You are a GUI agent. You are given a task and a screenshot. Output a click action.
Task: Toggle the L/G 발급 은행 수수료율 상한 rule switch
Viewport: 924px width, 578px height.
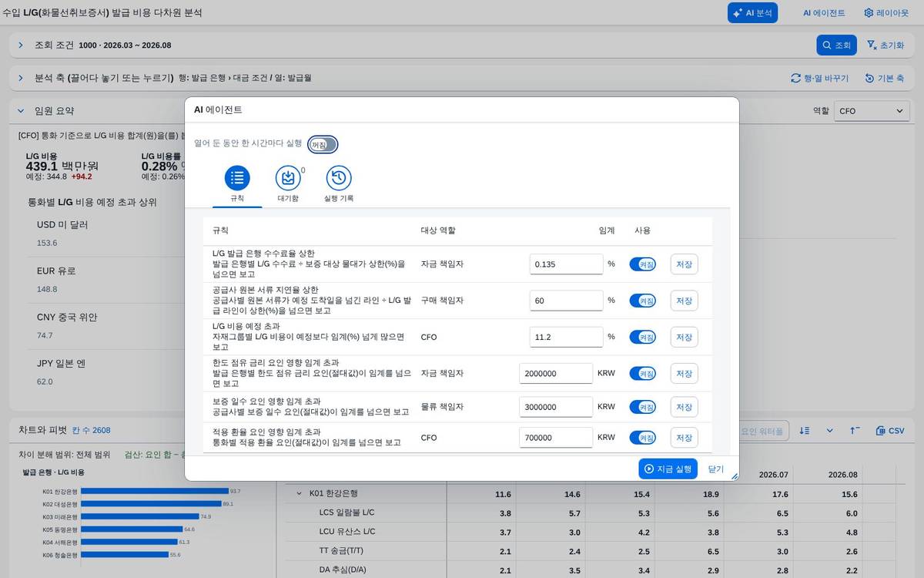pyautogui.click(x=643, y=264)
